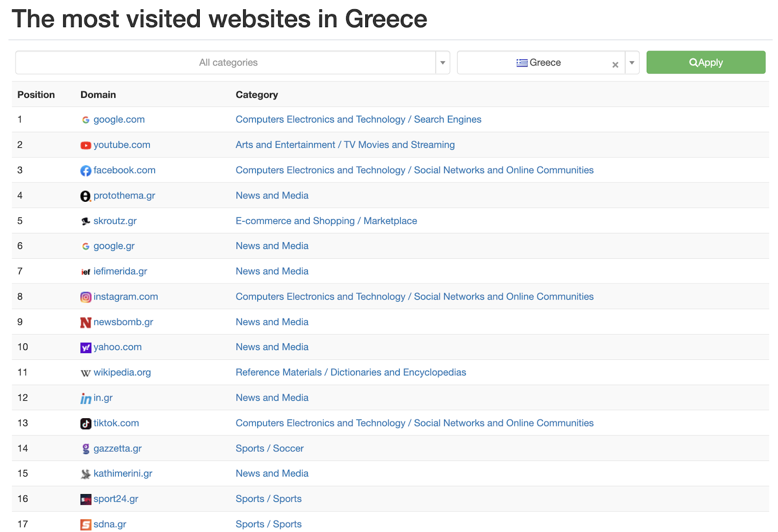Open the iefimerida.gr domain link
This screenshot has height=532, width=778.
[120, 271]
